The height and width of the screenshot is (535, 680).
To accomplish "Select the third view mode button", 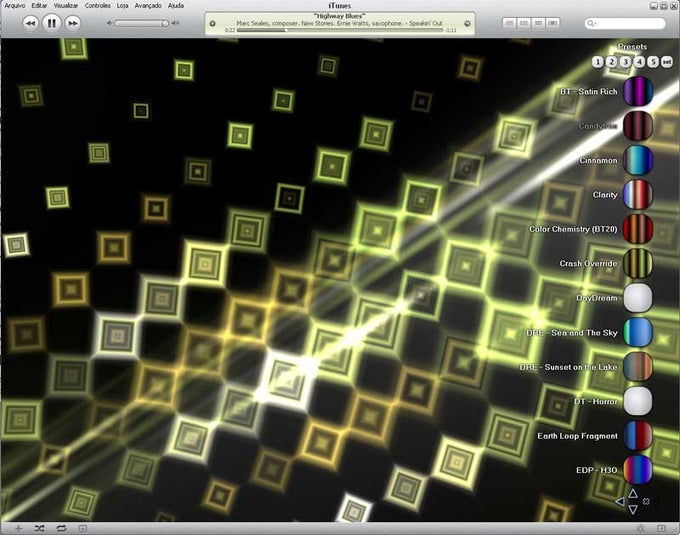I will (538, 23).
